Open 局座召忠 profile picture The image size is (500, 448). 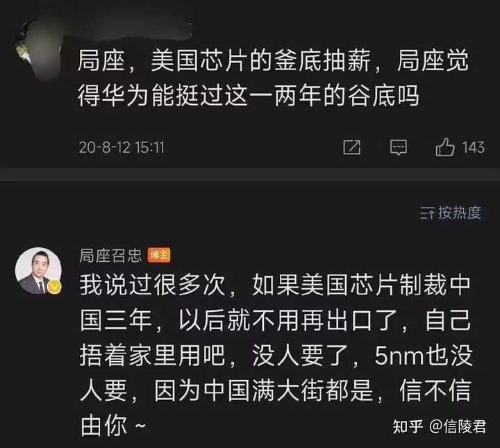[38, 270]
